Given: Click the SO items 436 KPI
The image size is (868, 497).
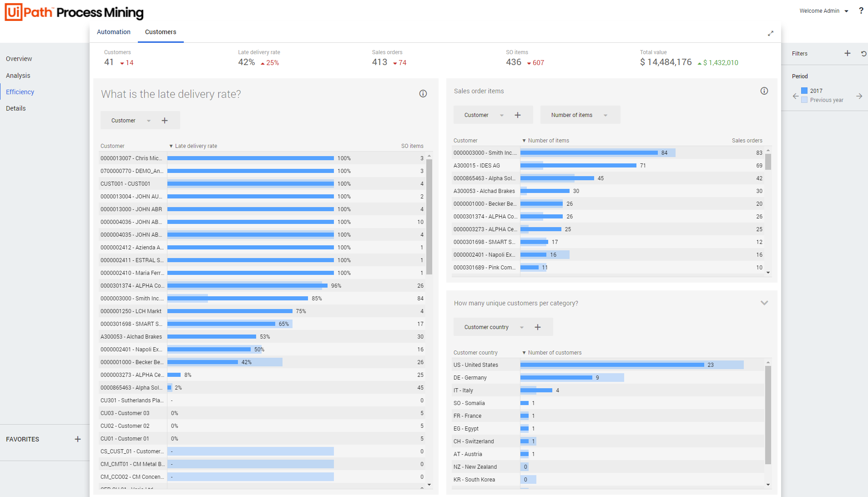Looking at the screenshot, I should pos(514,62).
